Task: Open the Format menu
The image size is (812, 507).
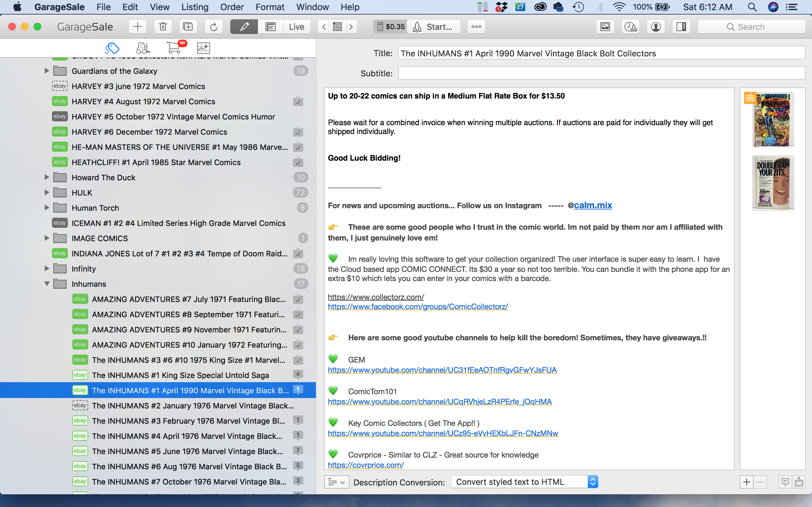Action: [270, 7]
